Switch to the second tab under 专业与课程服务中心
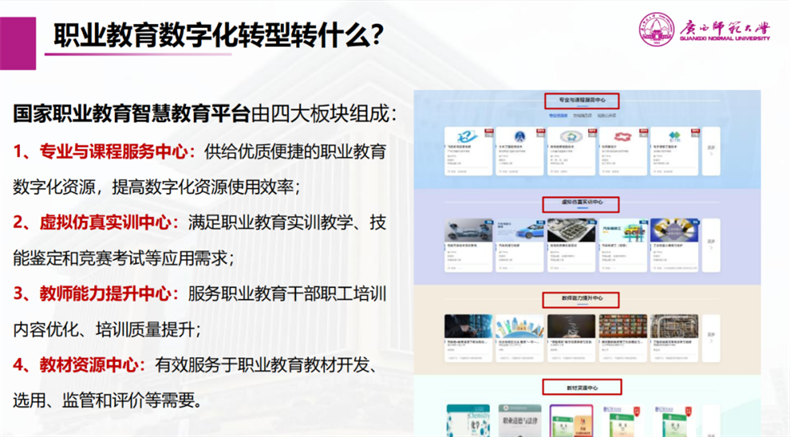 tap(581, 116)
